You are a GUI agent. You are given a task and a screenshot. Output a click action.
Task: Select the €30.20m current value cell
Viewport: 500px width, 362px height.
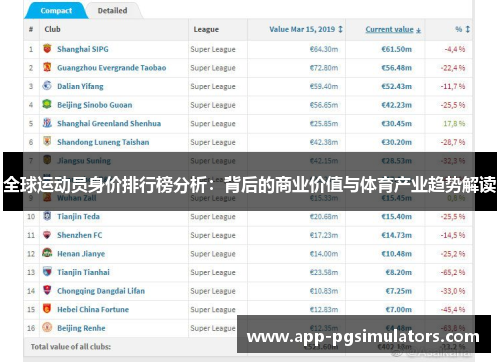pyautogui.click(x=396, y=142)
